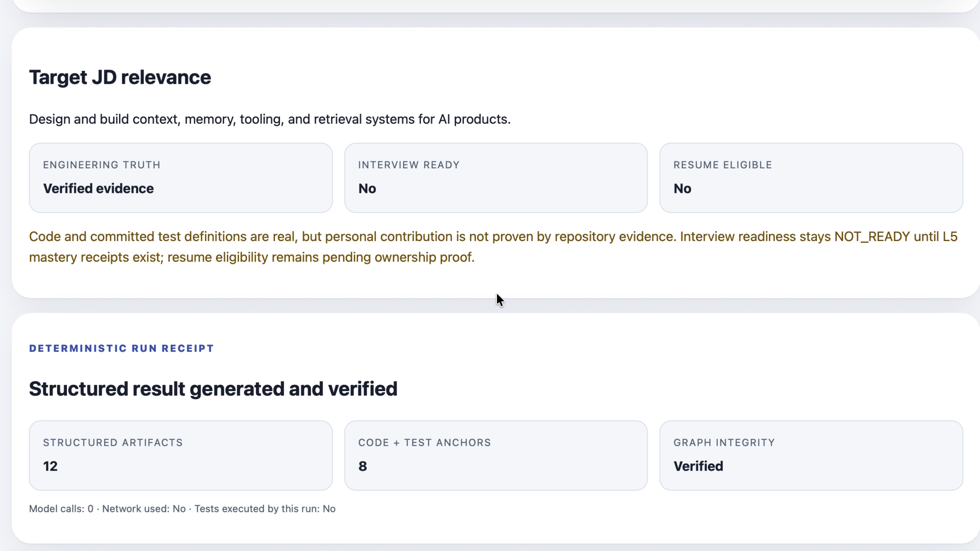Click the 'Structured Artifacts' card label

[x=113, y=443]
